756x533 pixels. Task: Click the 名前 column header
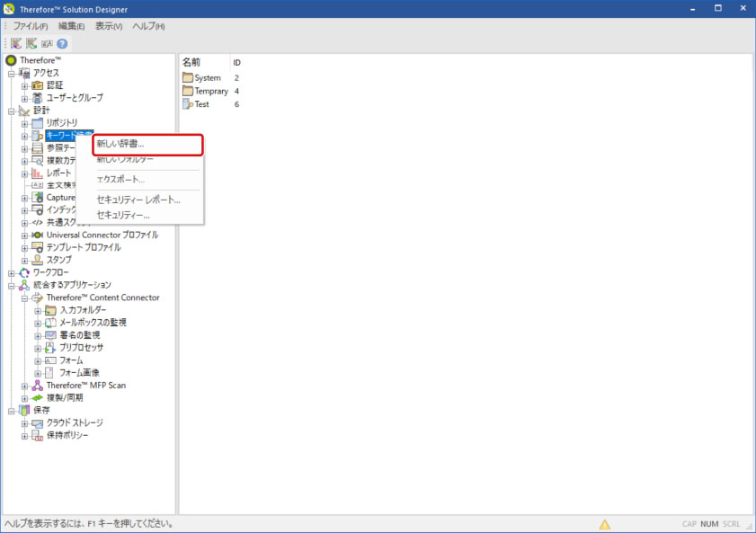coord(191,62)
